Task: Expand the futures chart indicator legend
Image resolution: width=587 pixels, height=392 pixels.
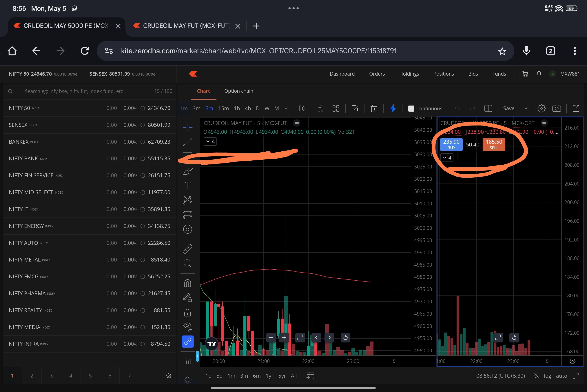Action: (x=210, y=141)
